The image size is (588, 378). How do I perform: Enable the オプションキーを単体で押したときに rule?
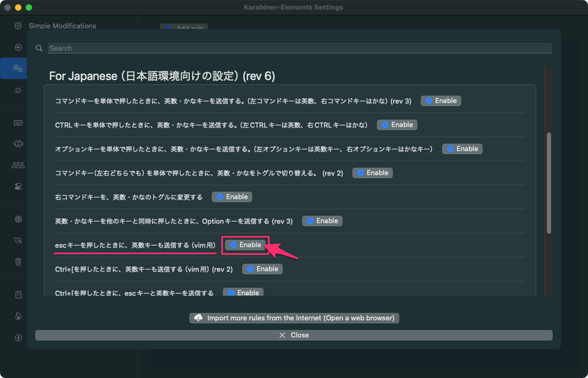[462, 149]
